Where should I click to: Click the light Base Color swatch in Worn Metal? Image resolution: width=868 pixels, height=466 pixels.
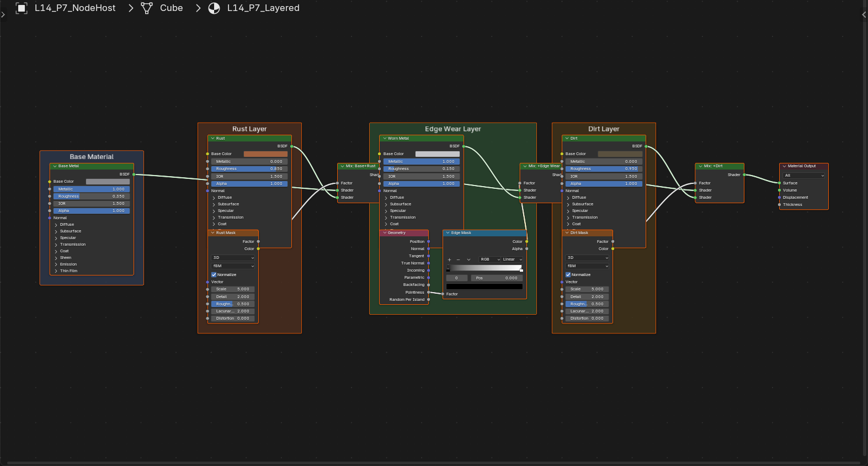(438, 154)
